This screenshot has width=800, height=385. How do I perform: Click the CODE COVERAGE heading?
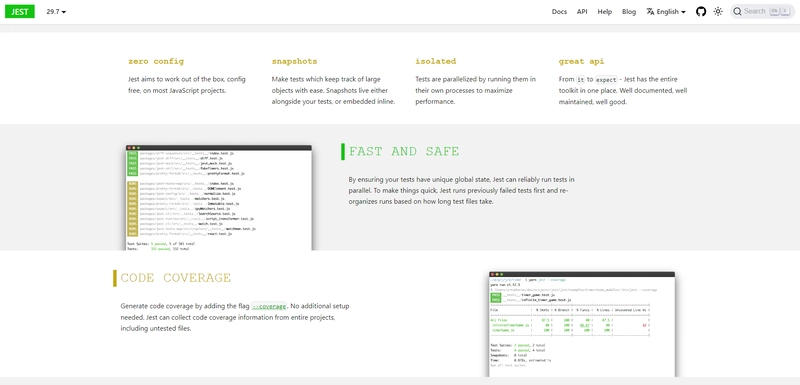176,278
